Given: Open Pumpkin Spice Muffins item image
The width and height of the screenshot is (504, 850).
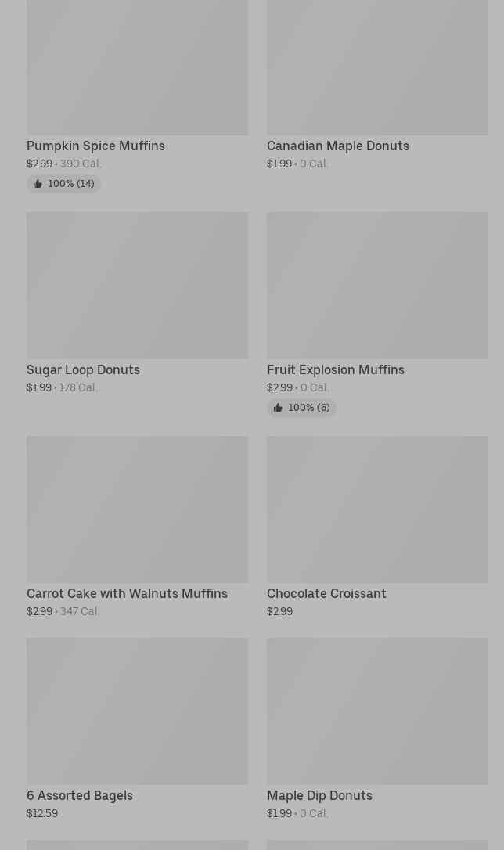Looking at the screenshot, I should (x=137, y=67).
